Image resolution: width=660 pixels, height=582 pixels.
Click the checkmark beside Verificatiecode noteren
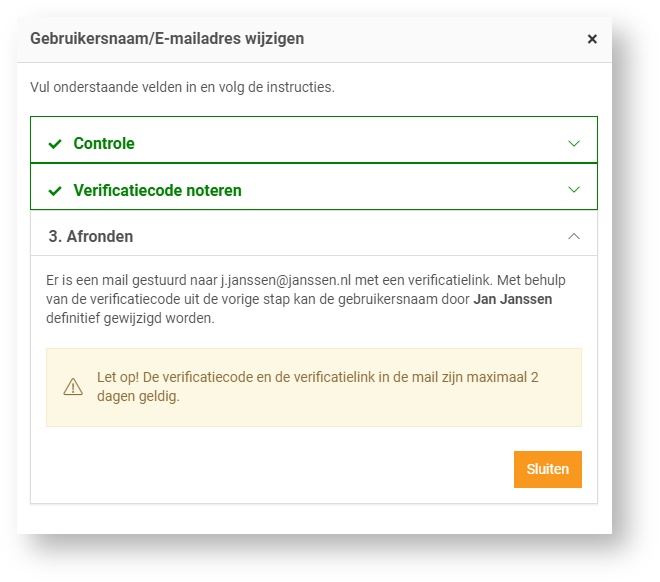click(x=55, y=190)
